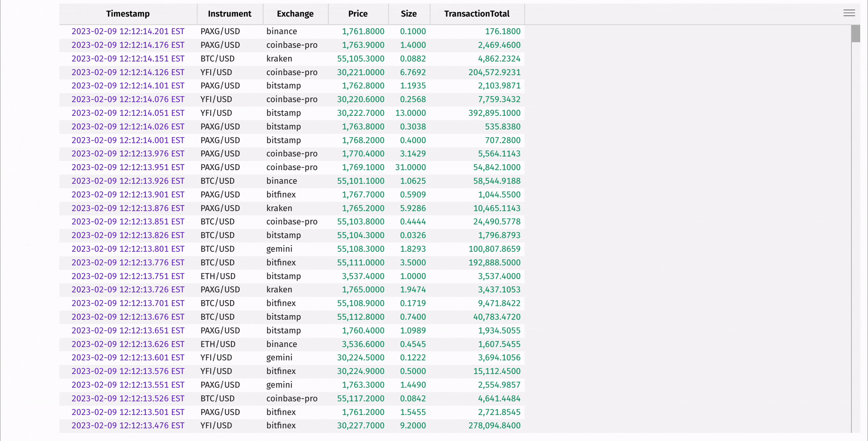
Task: Click ETH/USD instrument cell at 12:12:13.751
Action: pyautogui.click(x=218, y=276)
